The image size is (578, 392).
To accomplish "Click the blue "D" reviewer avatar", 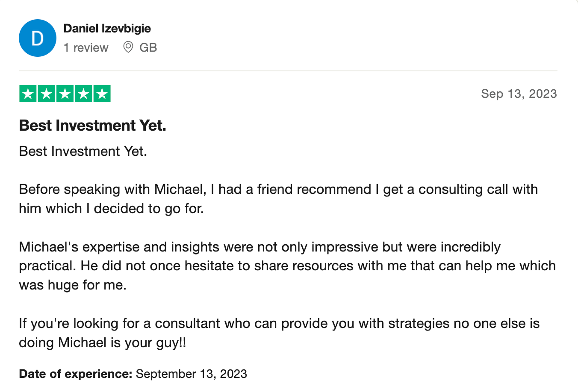I will [38, 38].
